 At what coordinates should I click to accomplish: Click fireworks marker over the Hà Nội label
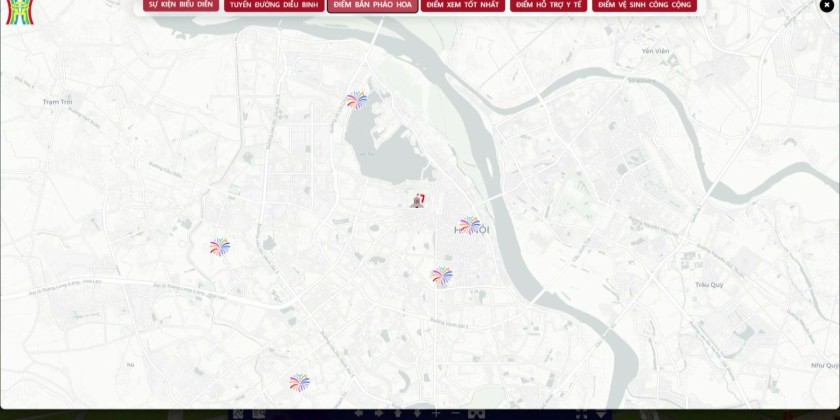point(469,225)
